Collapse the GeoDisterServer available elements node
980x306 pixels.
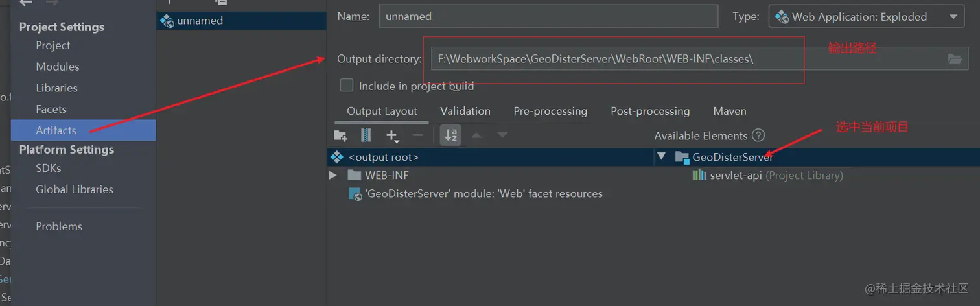tap(662, 157)
